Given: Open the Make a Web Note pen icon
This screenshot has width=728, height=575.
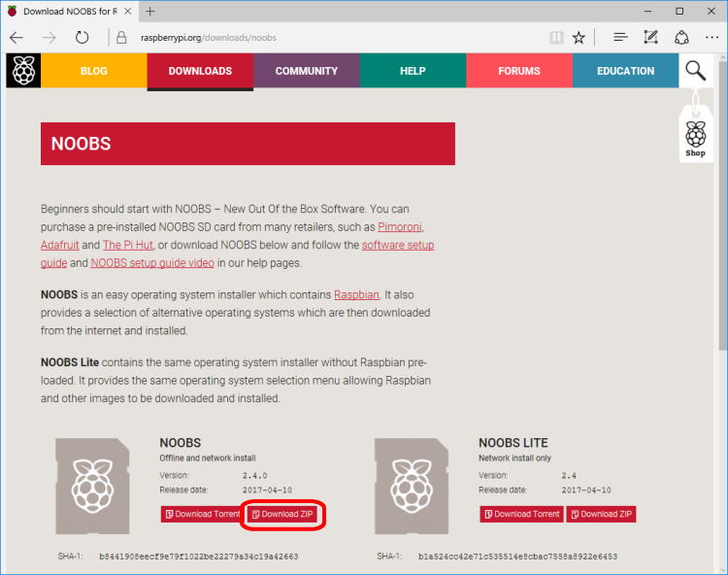Looking at the screenshot, I should [x=651, y=37].
